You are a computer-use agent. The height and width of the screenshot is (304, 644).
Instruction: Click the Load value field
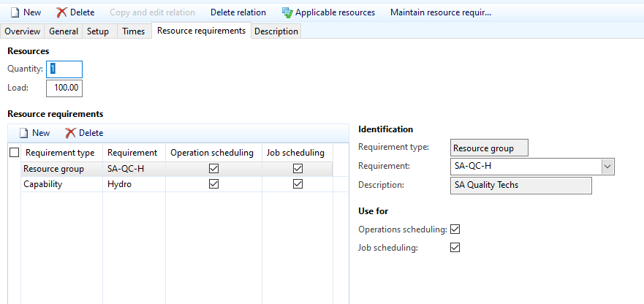tap(64, 88)
